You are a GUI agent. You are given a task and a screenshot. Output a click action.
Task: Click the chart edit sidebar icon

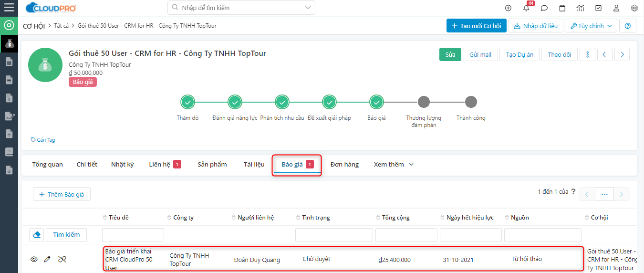click(x=9, y=116)
